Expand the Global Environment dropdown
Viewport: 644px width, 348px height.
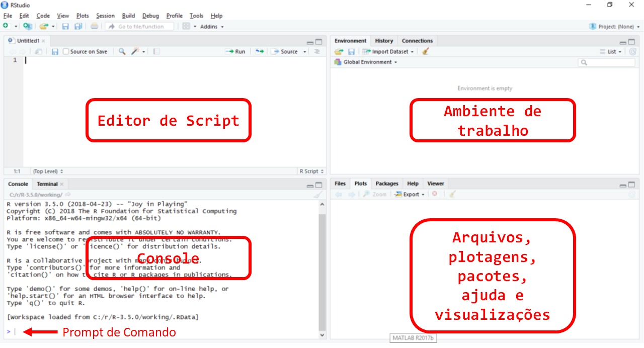tap(370, 62)
